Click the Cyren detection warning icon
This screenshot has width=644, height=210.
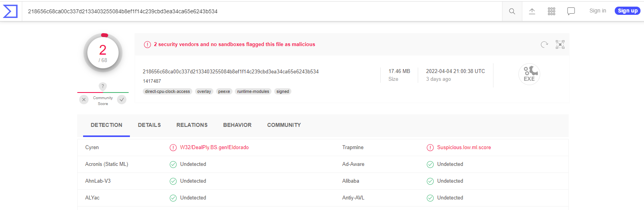173,148
